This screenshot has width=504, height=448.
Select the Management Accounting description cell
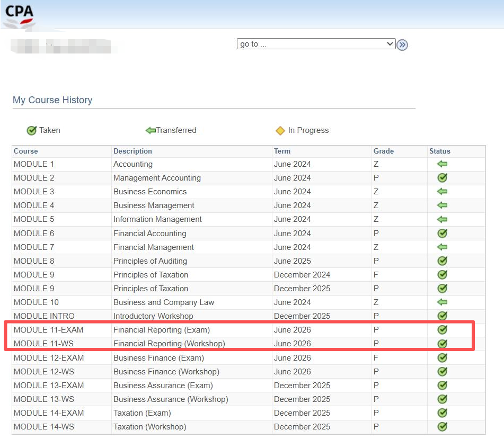click(192, 178)
